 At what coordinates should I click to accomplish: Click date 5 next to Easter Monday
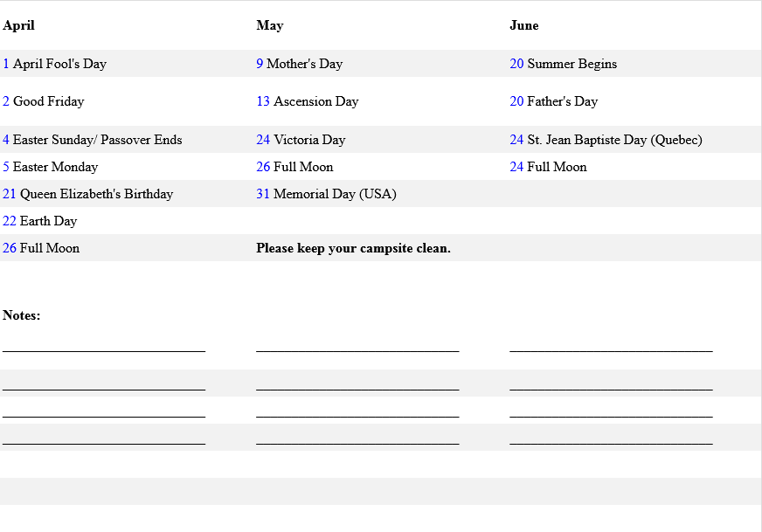(x=6, y=167)
